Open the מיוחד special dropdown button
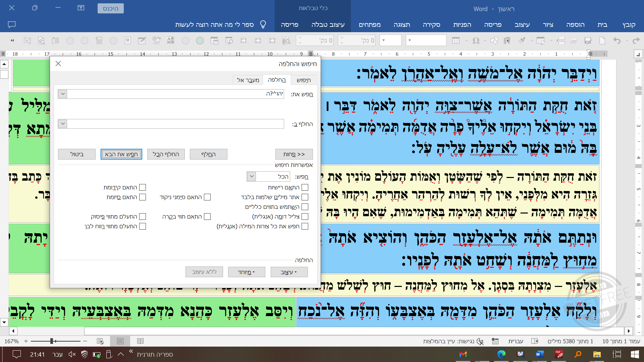Image resolution: width=644 pixels, height=362 pixels. [247, 272]
